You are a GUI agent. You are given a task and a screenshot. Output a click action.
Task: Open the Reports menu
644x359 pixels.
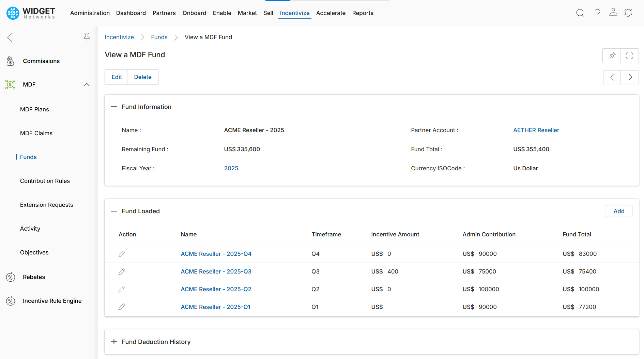(x=363, y=13)
